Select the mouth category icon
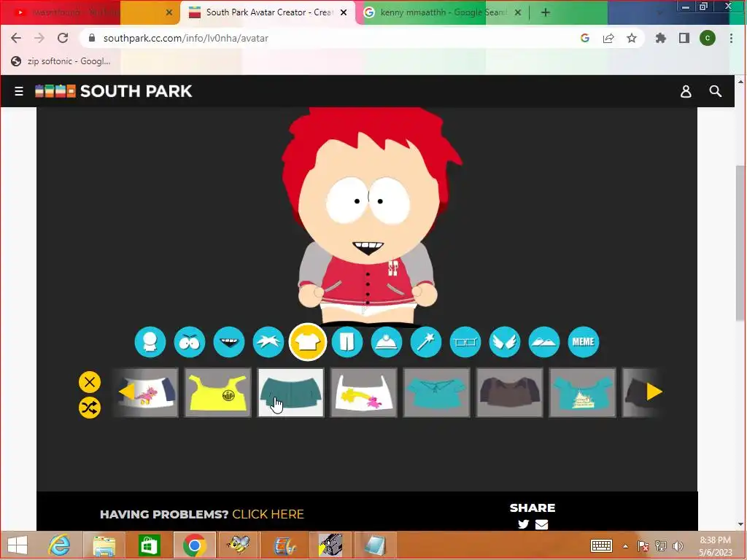Viewport: 747px width, 560px height. coord(229,342)
